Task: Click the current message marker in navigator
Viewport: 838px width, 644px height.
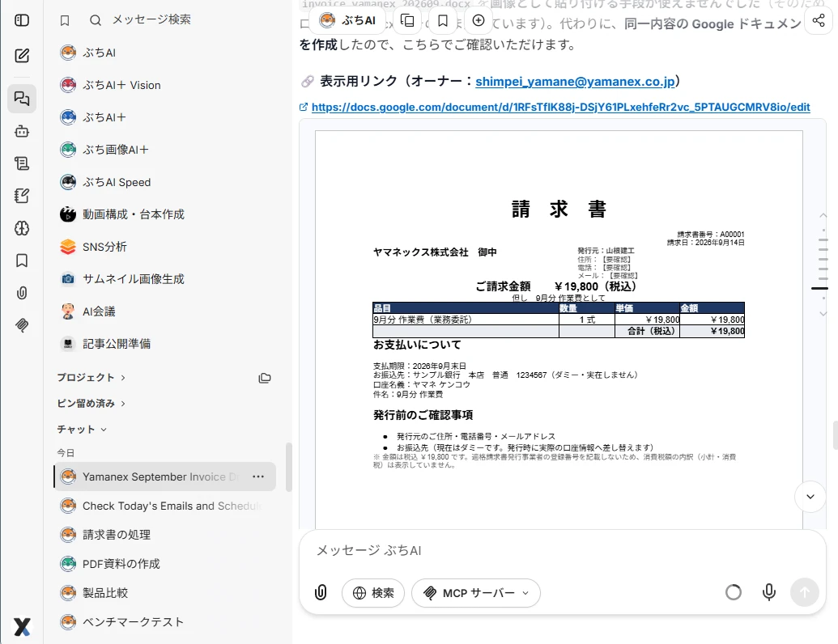Action: (820, 288)
